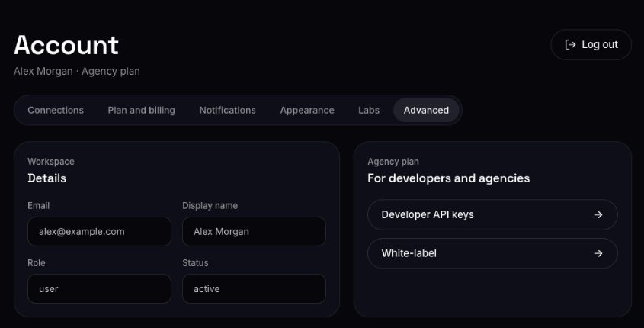The image size is (644, 328).
Task: Click the Details heading
Action: [46, 178]
